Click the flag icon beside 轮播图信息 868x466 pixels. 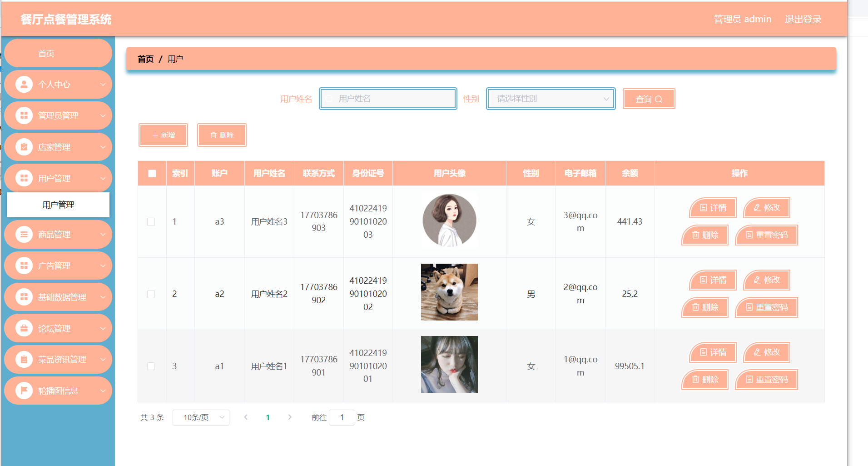(24, 390)
